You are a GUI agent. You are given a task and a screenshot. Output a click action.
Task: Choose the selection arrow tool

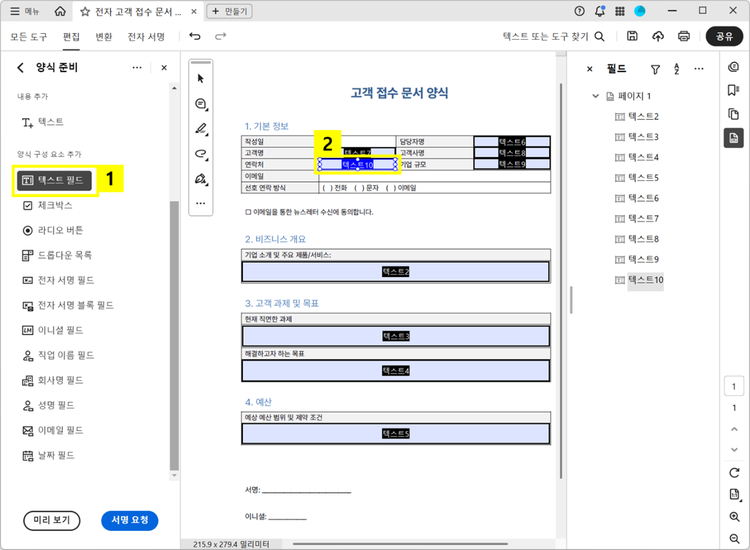click(201, 78)
